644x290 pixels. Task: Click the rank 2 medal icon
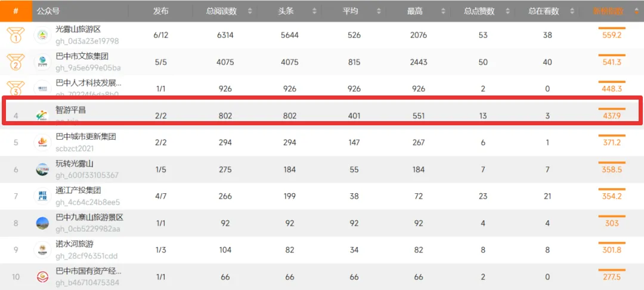(16, 62)
